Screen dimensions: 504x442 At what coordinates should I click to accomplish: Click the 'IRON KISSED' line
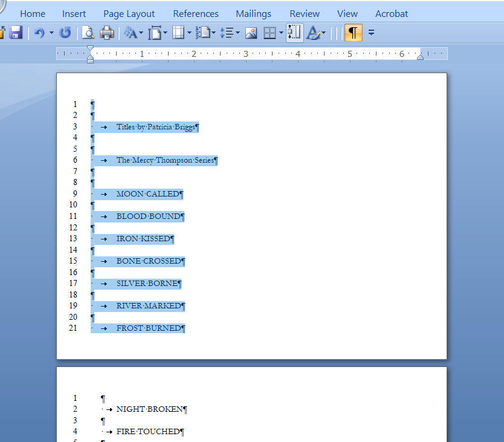click(x=143, y=239)
